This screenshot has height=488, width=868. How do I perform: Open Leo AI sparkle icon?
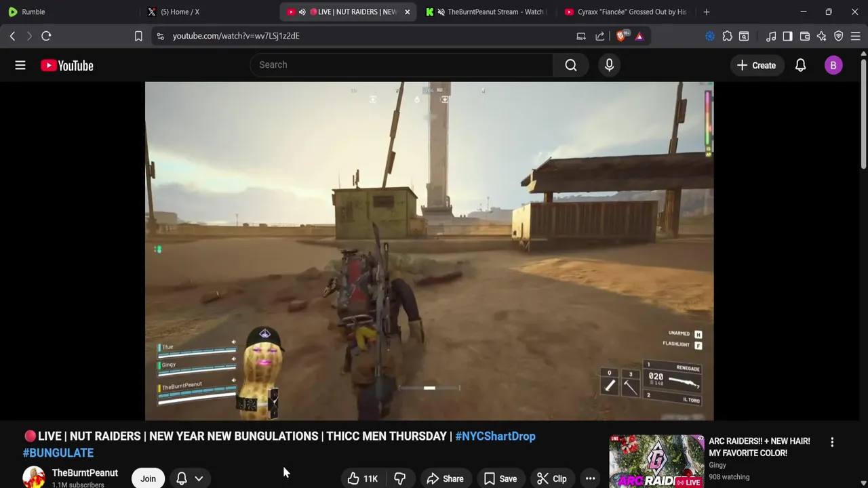(822, 36)
